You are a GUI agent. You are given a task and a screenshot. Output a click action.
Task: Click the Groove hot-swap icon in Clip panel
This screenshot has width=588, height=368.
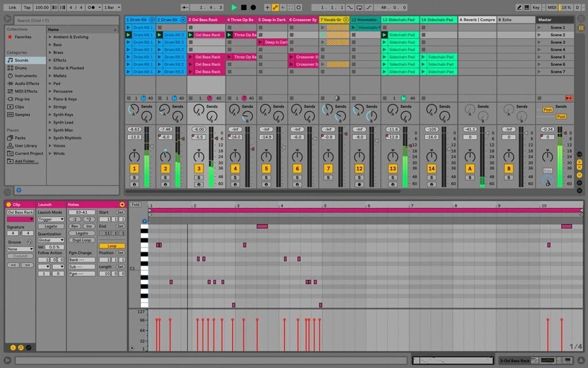[29, 242]
